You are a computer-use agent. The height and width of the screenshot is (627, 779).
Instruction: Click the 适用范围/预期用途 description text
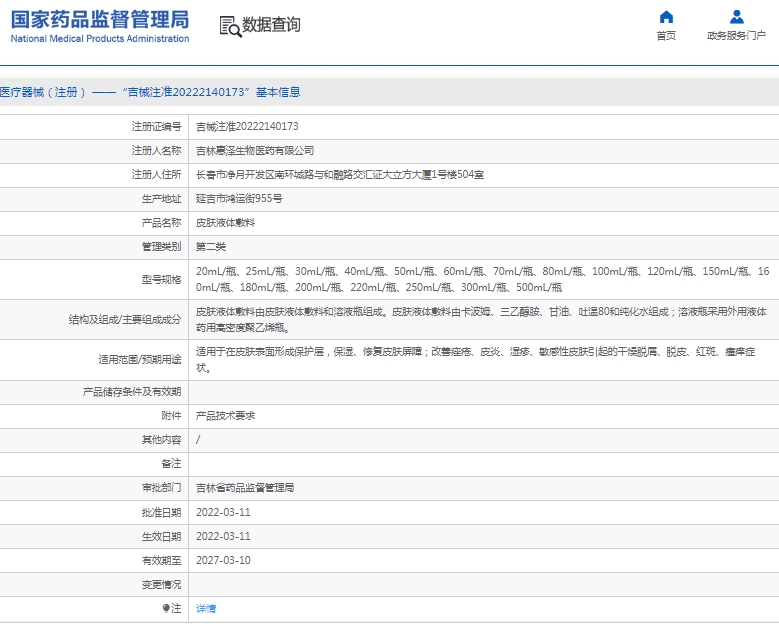pyautogui.click(x=475, y=360)
